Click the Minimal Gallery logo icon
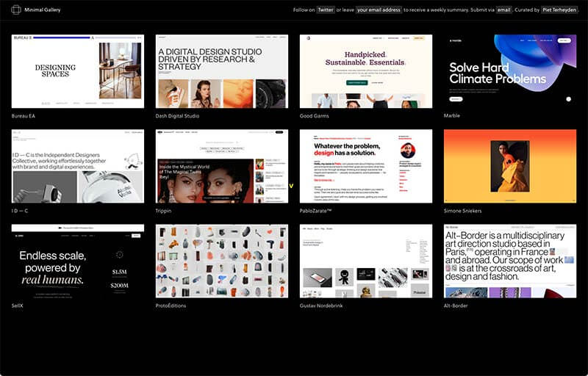Image resolution: width=588 pixels, height=376 pixels. (15, 10)
